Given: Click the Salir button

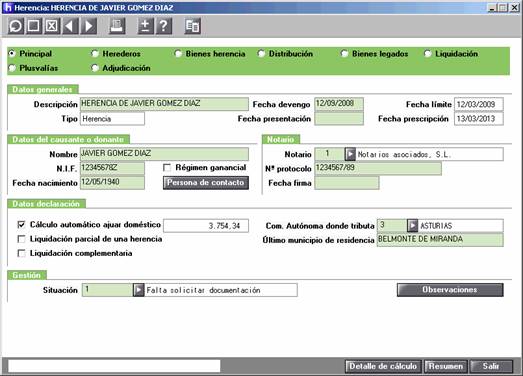Looking at the screenshot, I should (491, 366).
